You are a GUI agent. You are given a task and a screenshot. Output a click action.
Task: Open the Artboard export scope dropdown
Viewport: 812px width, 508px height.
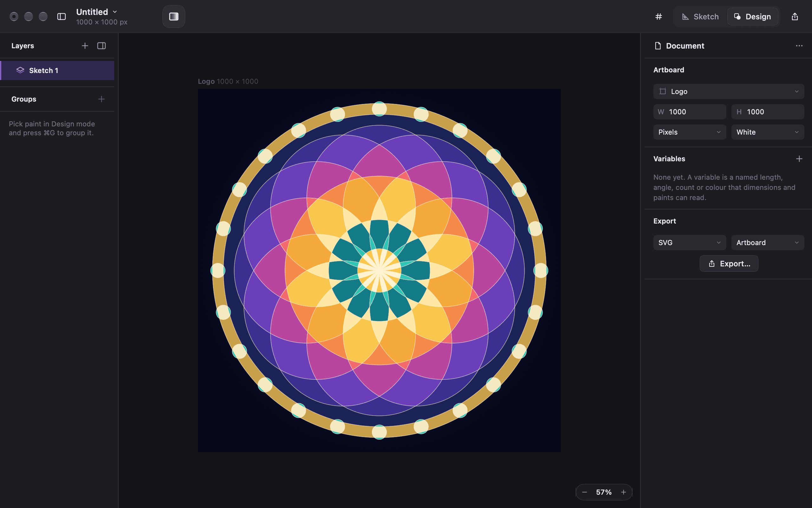pos(767,243)
